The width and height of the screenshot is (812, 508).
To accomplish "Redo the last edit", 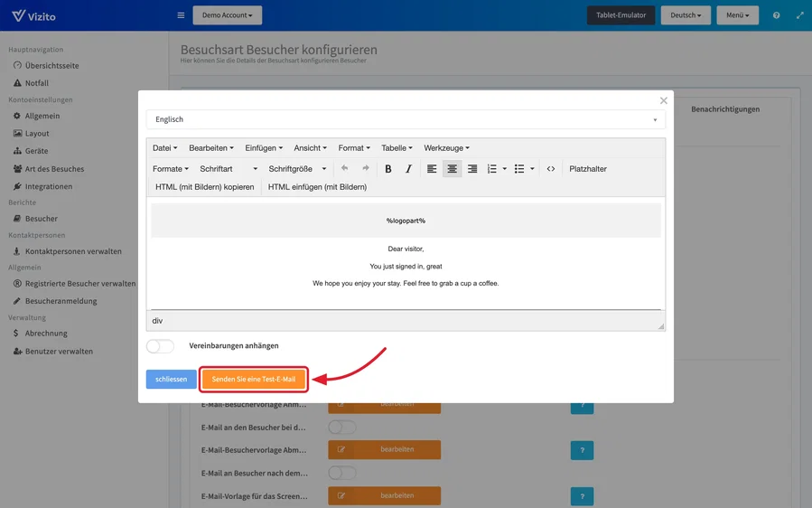I will coord(366,168).
